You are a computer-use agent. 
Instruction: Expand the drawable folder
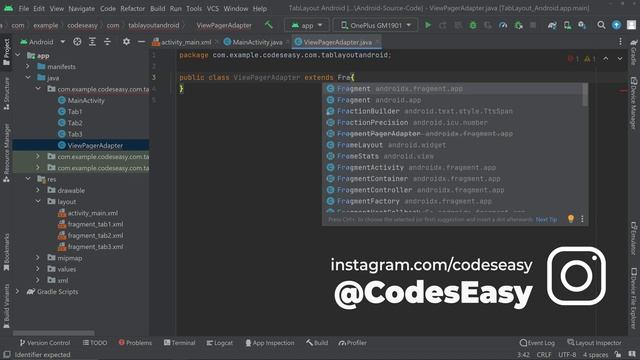[38, 190]
